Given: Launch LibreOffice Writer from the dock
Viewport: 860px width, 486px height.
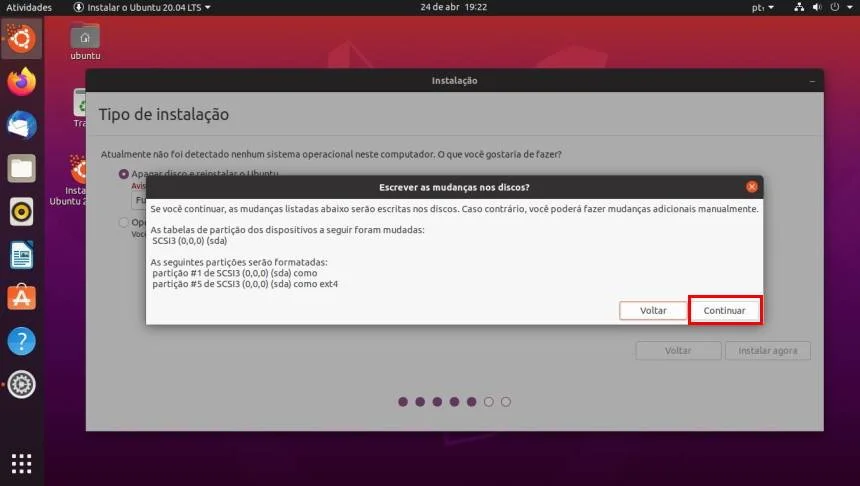Looking at the screenshot, I should 21,255.
